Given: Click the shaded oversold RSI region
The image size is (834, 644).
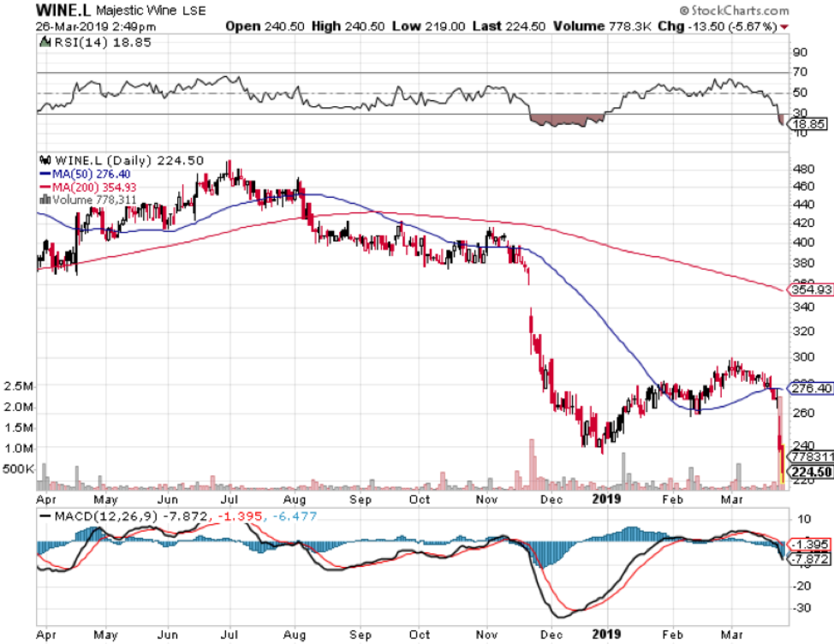Looking at the screenshot, I should [565, 120].
